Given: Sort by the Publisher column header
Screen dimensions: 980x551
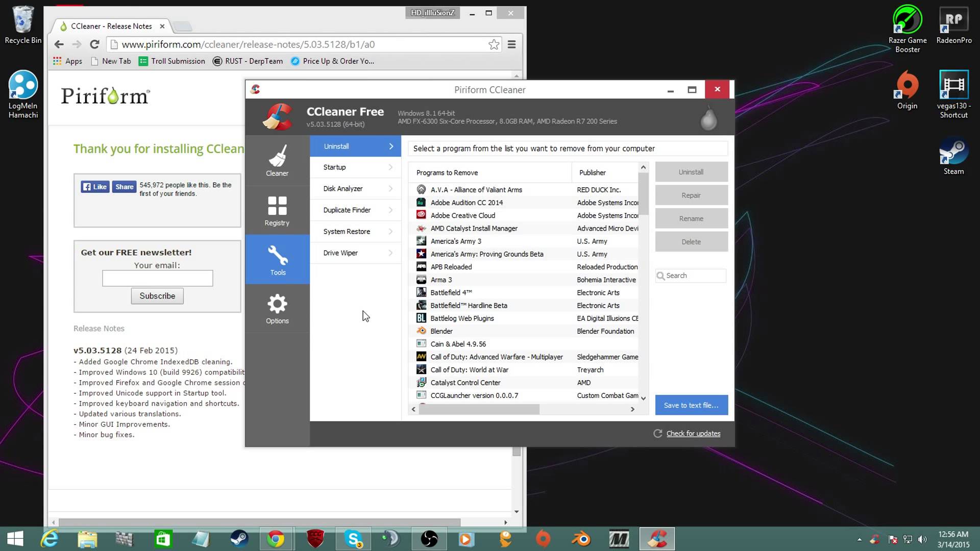Looking at the screenshot, I should point(605,172).
